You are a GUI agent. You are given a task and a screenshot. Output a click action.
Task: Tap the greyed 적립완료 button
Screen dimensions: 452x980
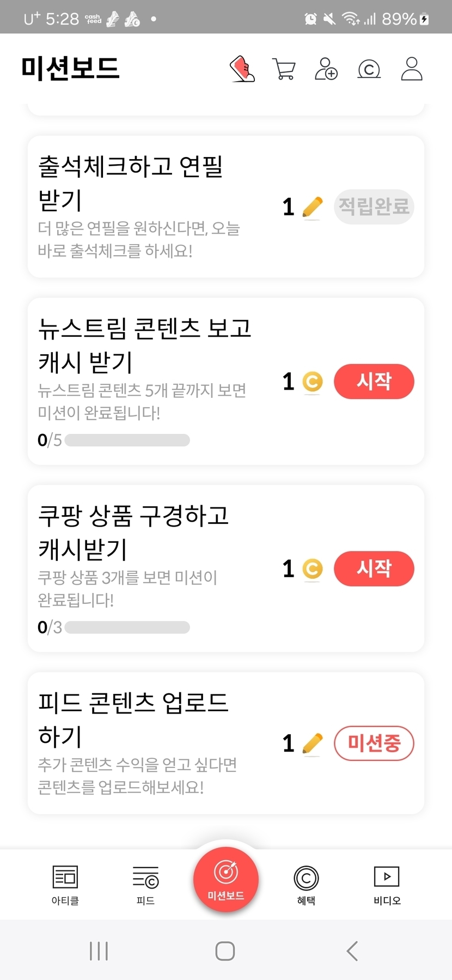pyautogui.click(x=374, y=207)
